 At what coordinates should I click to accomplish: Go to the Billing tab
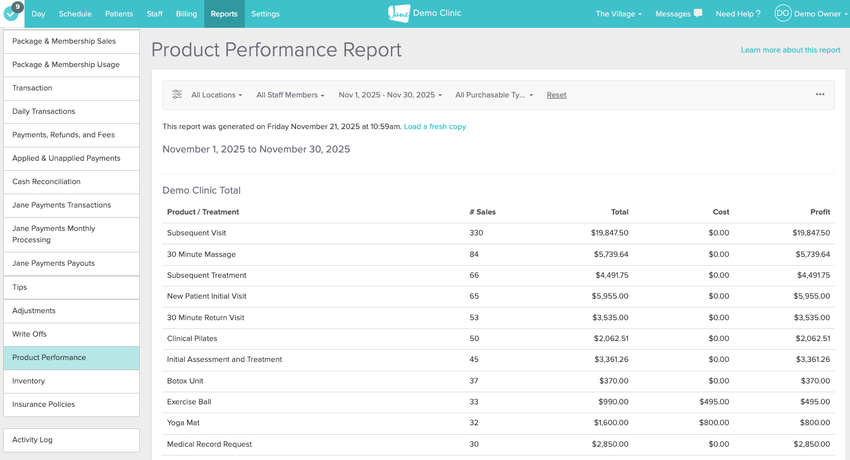coord(186,14)
